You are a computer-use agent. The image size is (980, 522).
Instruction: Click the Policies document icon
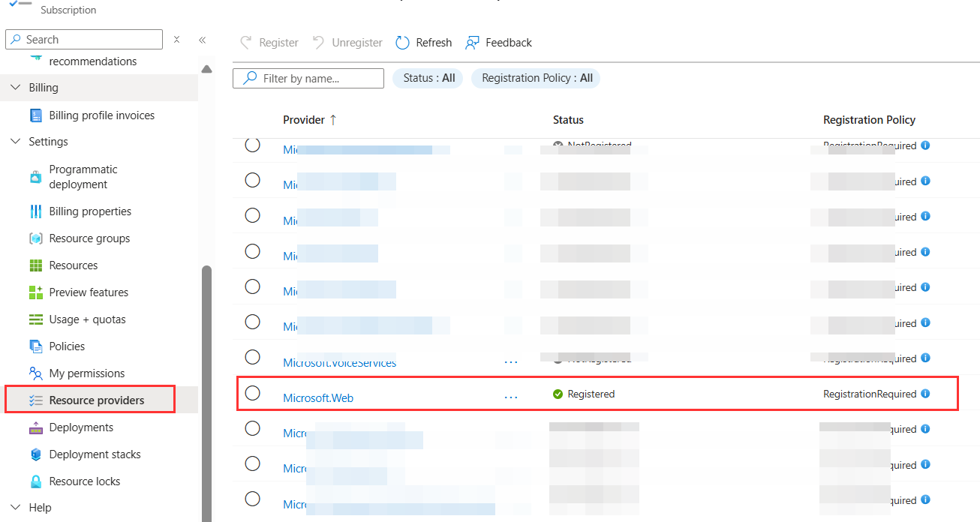click(36, 346)
